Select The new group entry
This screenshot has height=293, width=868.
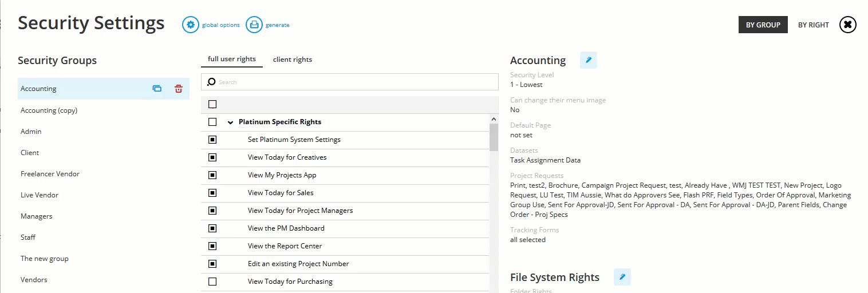pyautogui.click(x=45, y=259)
